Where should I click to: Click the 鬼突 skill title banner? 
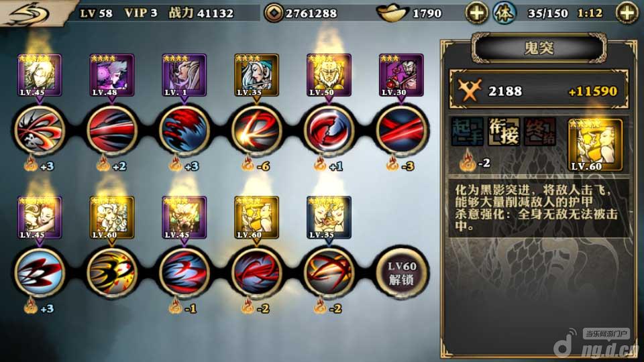539,48
